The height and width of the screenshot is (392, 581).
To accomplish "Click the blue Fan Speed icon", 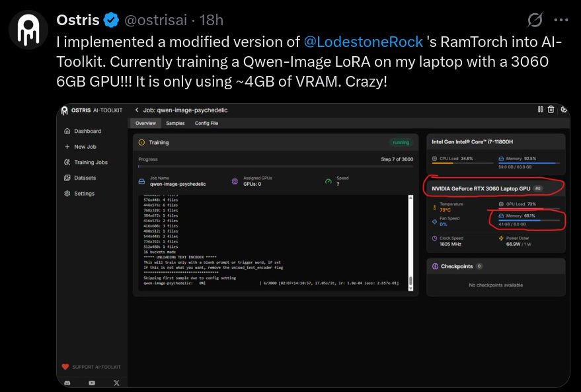I will [434, 221].
